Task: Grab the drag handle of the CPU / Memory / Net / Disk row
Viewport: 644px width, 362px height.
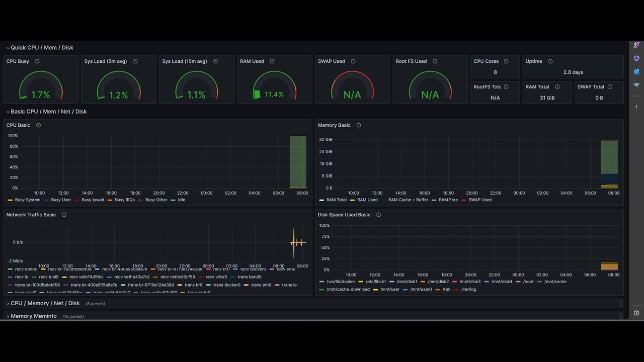Action: (x=621, y=303)
